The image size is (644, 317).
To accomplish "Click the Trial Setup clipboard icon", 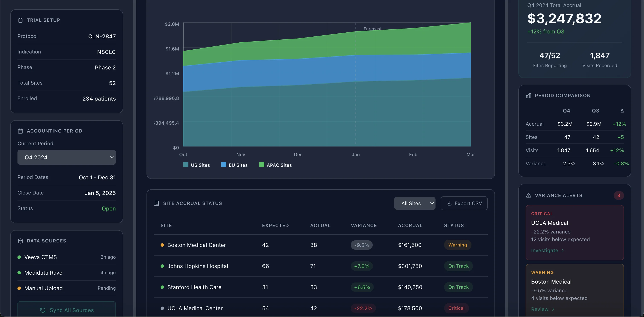I will pyautogui.click(x=20, y=20).
